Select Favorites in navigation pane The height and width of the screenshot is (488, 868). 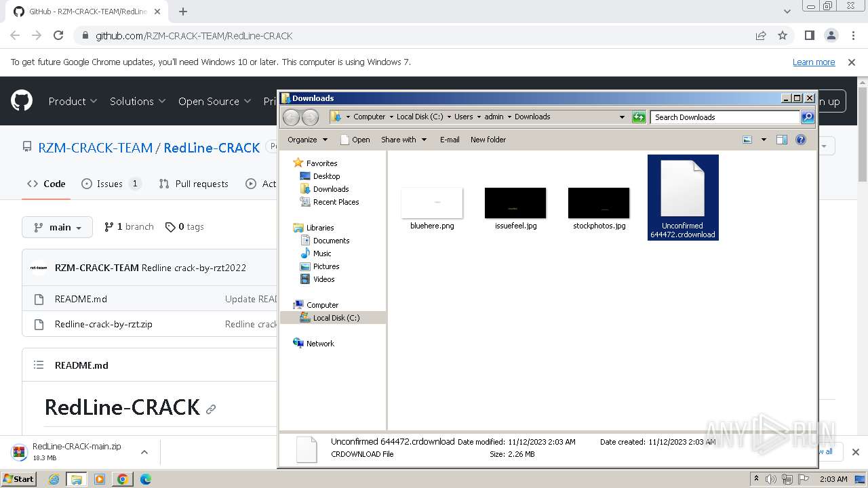coord(315,163)
